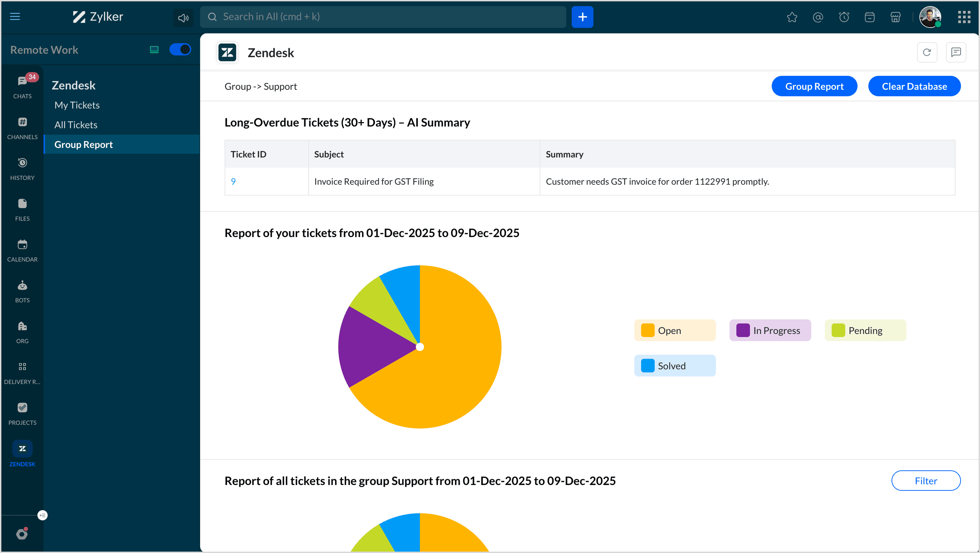Collapse the sidebar with arrow handle
Image resolution: width=980 pixels, height=553 pixels.
pyautogui.click(x=43, y=515)
